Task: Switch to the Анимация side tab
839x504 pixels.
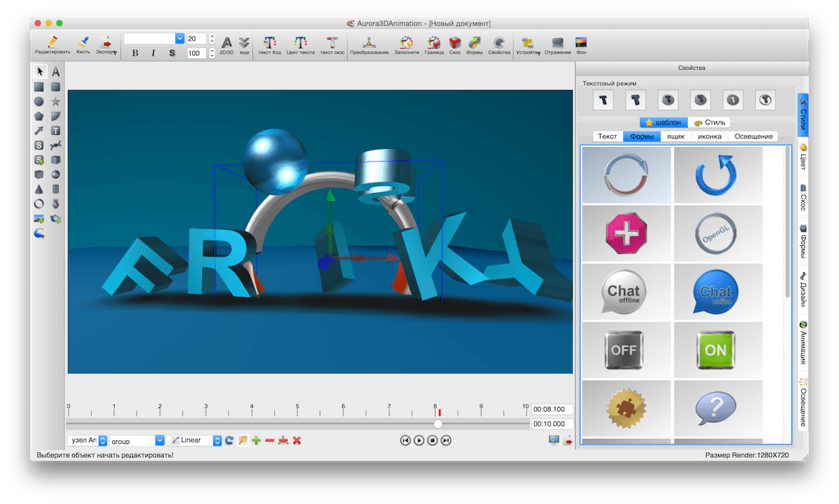Action: [x=803, y=343]
